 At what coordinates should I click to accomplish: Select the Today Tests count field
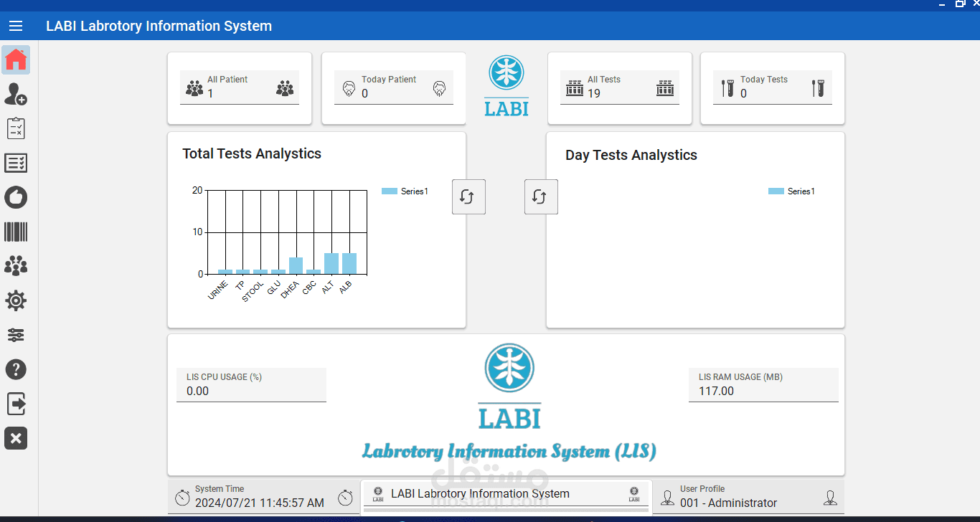(773, 87)
